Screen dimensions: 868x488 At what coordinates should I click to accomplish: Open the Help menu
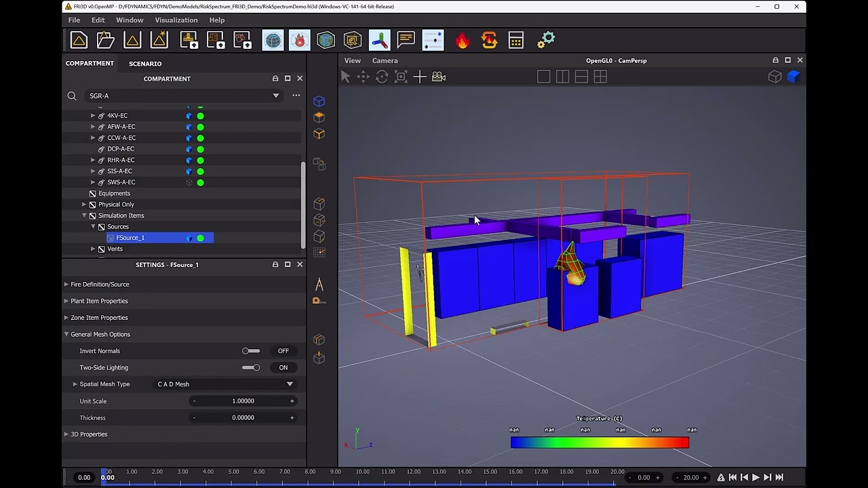217,20
